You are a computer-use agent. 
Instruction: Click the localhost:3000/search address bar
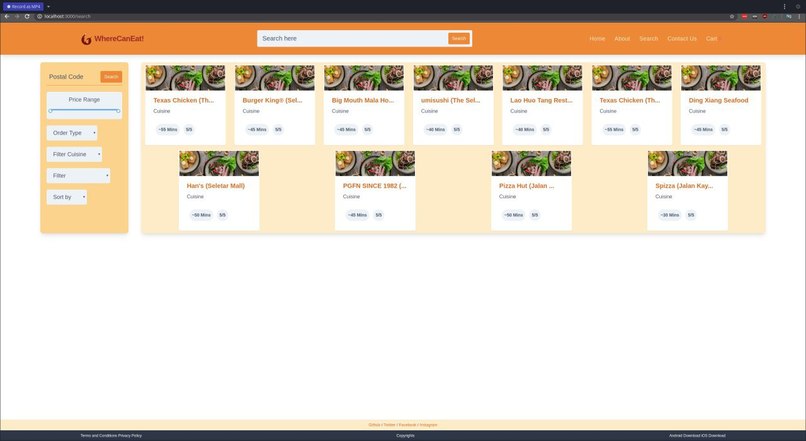(x=67, y=16)
